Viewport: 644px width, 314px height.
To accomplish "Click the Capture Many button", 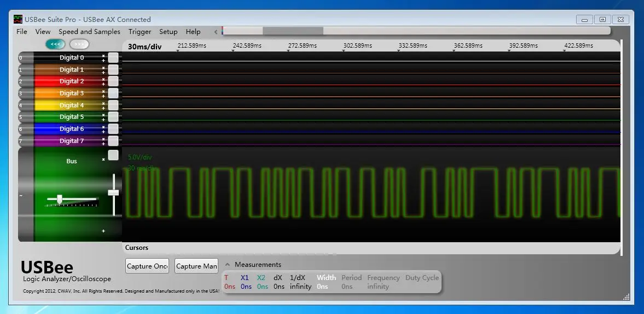I will click(x=196, y=266).
